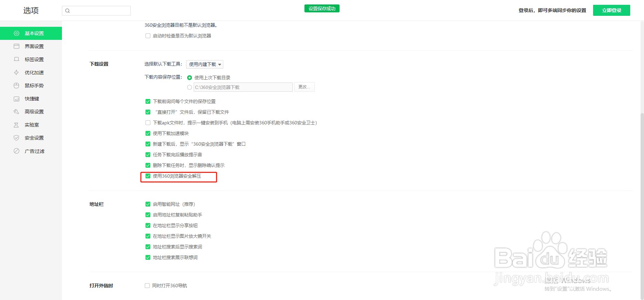Check 同时打开360导航 option
This screenshot has height=300, width=644.
[x=147, y=286]
